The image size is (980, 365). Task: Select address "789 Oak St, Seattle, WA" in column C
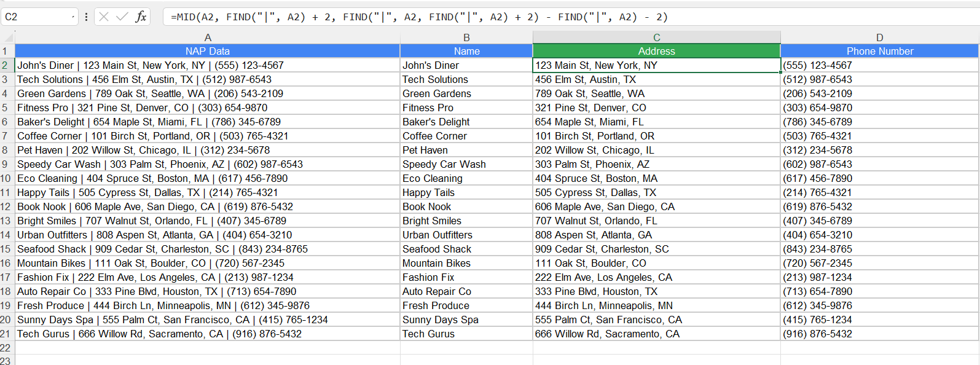657,93
